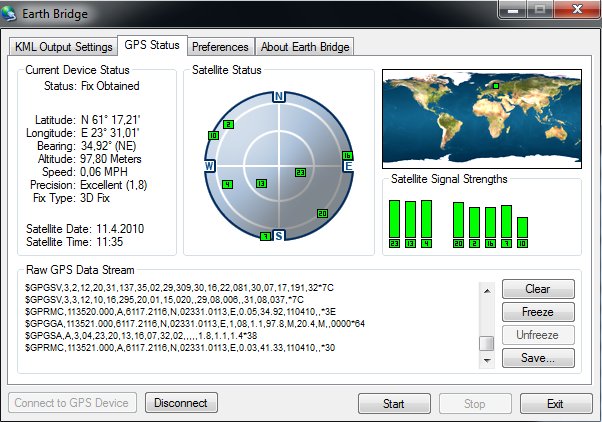This screenshot has height=422, width=602.
Task: Click satellite 16 marker near East label
Action: click(347, 155)
